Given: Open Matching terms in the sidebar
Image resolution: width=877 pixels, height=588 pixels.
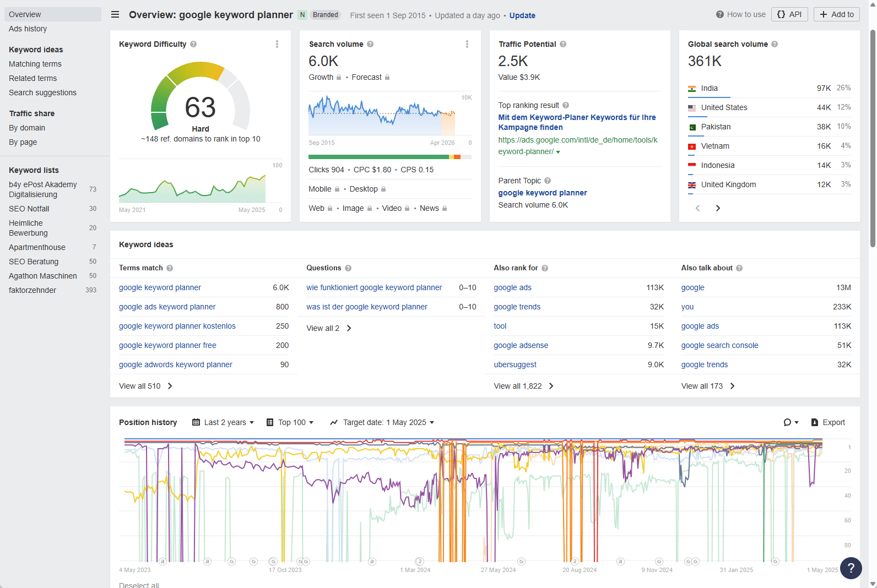Looking at the screenshot, I should coord(35,64).
